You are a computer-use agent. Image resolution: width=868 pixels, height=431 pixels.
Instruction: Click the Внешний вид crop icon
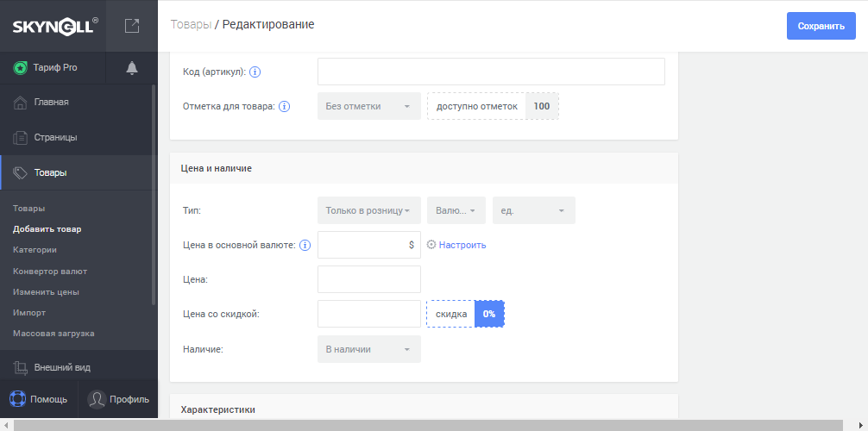21,367
